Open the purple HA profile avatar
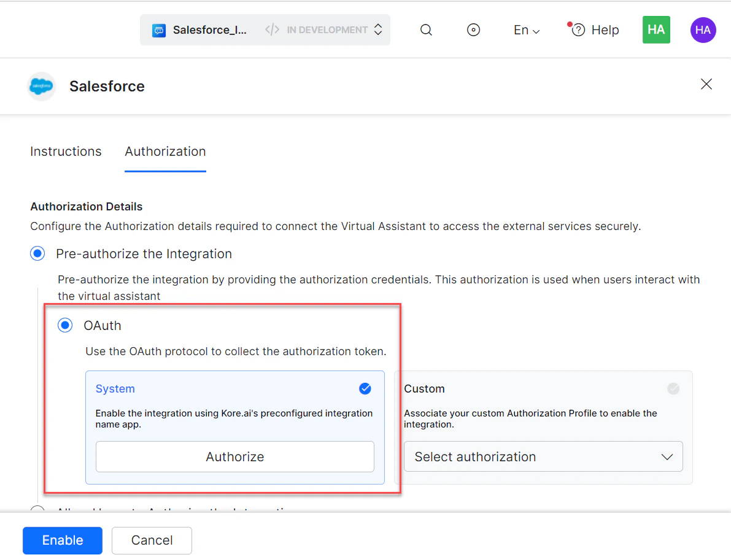This screenshot has height=560, width=731. click(703, 29)
